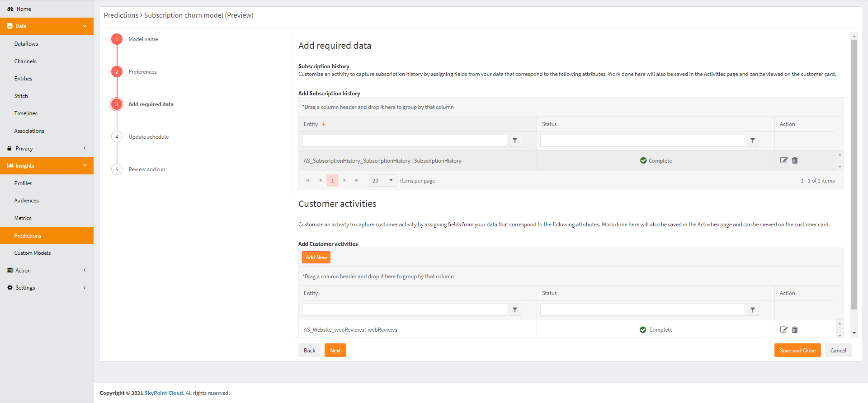Click the Insights chart icon

click(10, 166)
